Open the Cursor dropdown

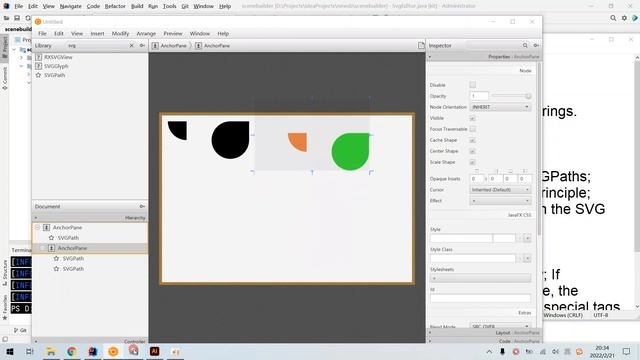(x=500, y=190)
